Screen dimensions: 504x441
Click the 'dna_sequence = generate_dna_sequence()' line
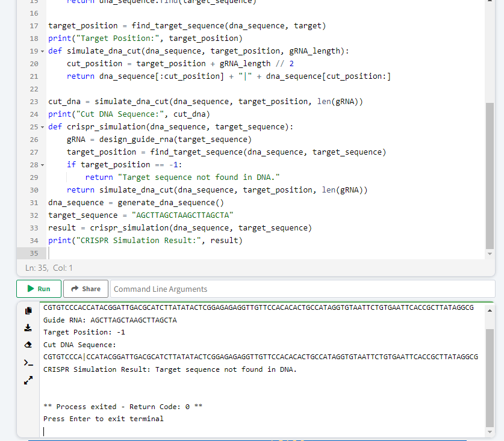click(136, 203)
